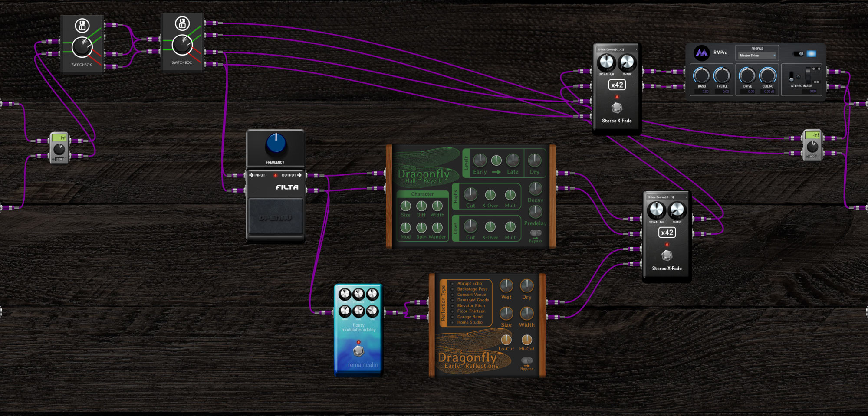
Task: Click the FILTA brand logo
Action: click(287, 187)
